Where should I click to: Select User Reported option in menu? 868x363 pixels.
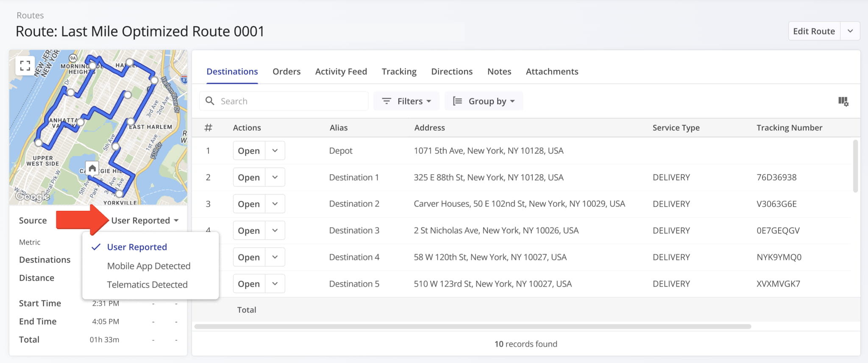coord(137,247)
